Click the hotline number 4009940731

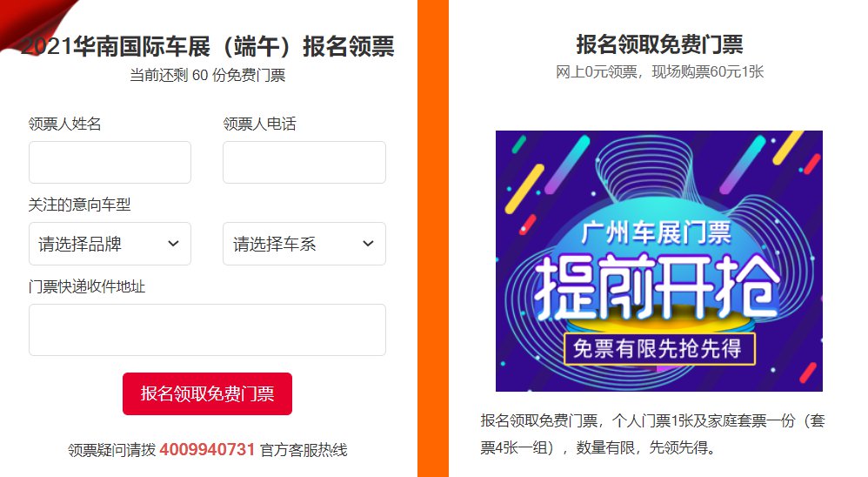click(x=207, y=449)
